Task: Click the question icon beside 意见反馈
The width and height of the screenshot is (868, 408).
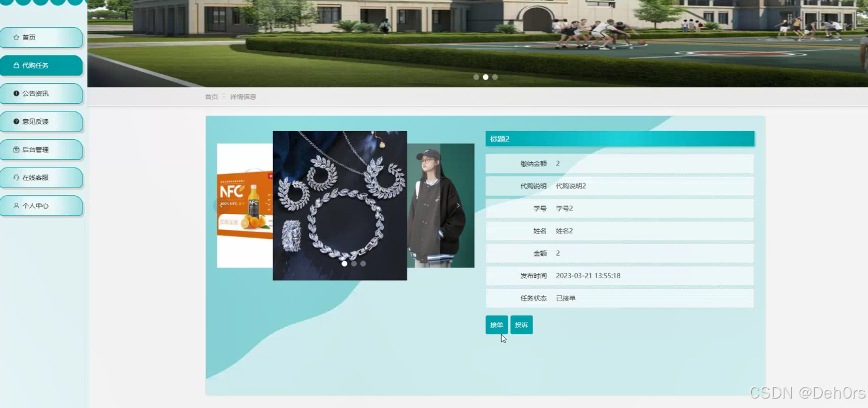Action: click(x=17, y=121)
